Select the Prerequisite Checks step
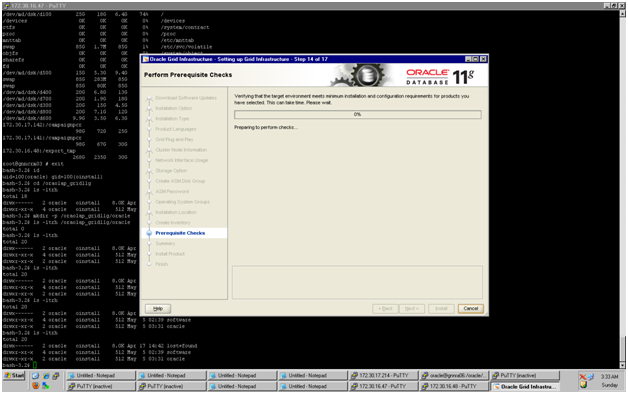The height and width of the screenshot is (394, 628). [180, 233]
